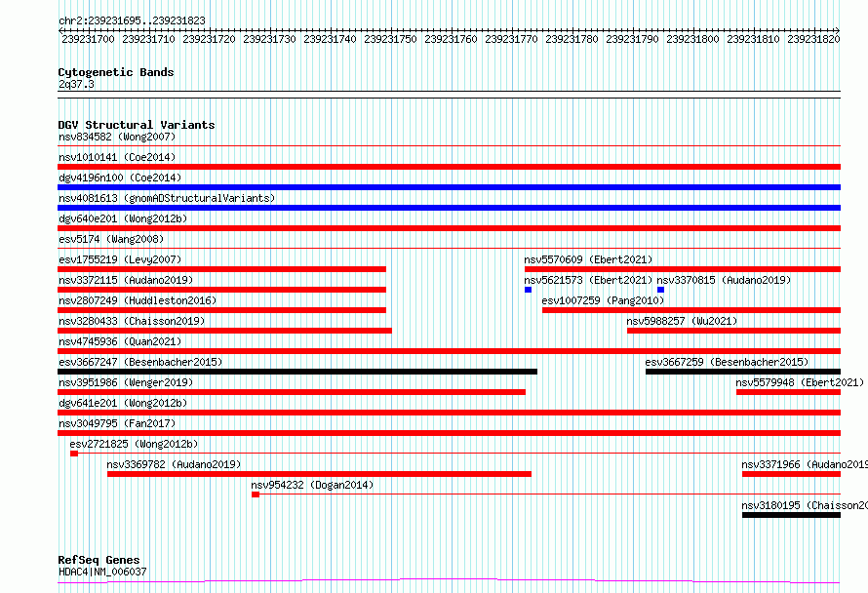The image size is (868, 593).
Task: Open esv3667259 (Besenbacher2015) label
Action: 727,362
